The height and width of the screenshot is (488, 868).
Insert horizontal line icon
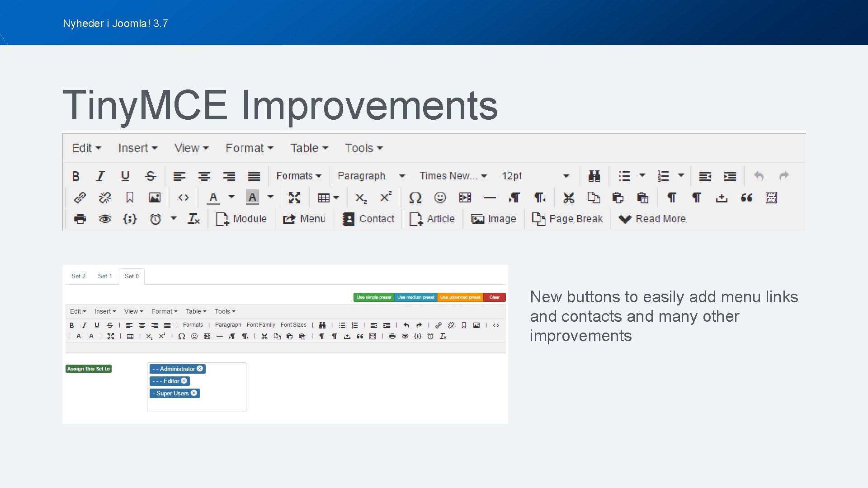point(490,197)
